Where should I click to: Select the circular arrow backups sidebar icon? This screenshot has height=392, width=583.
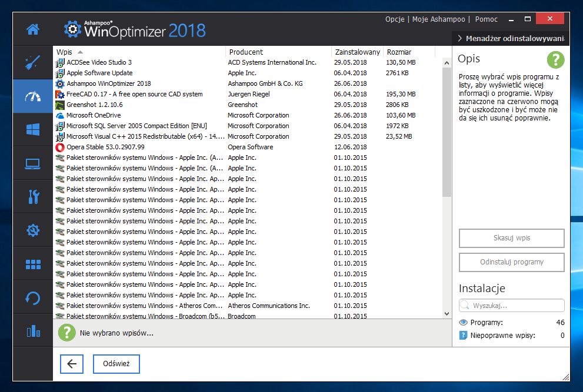pos(33,297)
